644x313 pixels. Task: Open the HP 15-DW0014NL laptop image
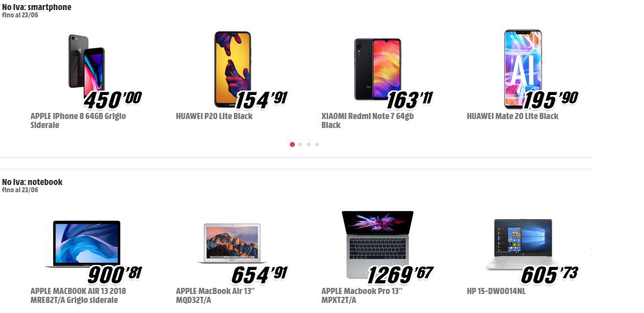[523, 244]
